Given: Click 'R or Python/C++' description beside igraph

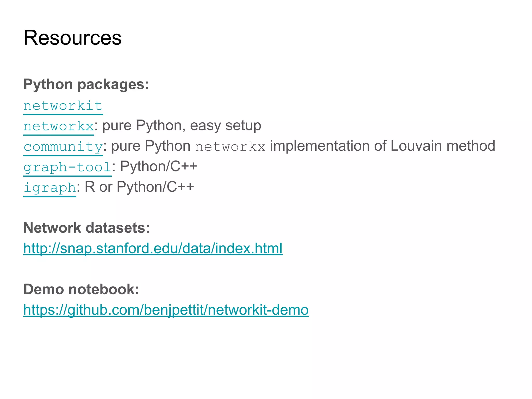Looking at the screenshot, I should click(x=139, y=187).
